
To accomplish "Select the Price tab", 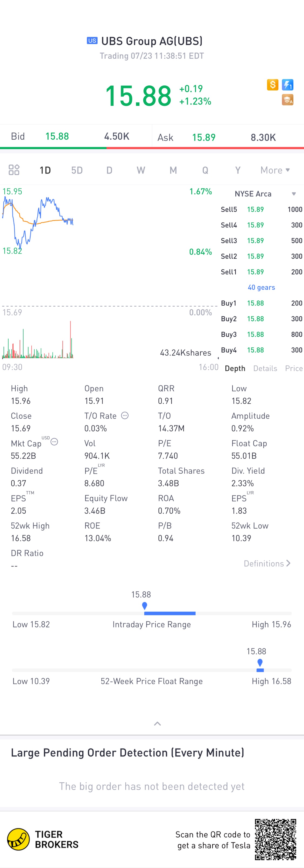I will pos(294,368).
